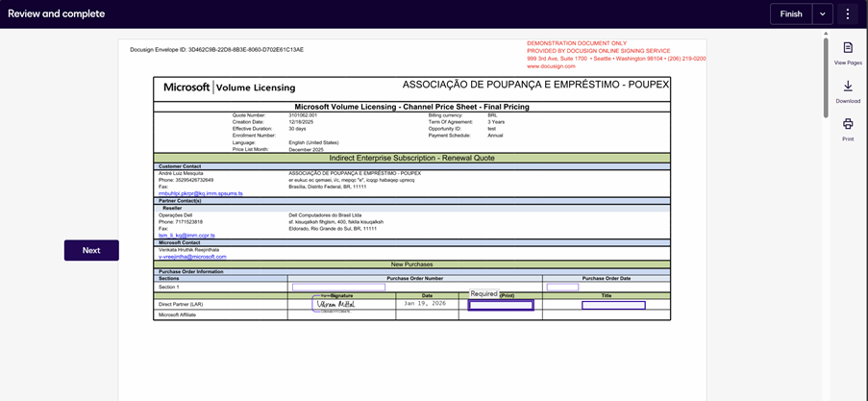Viewport: 868px width, 401px height.
Task: Click 'Customer Contact' section header
Action: pos(180,166)
